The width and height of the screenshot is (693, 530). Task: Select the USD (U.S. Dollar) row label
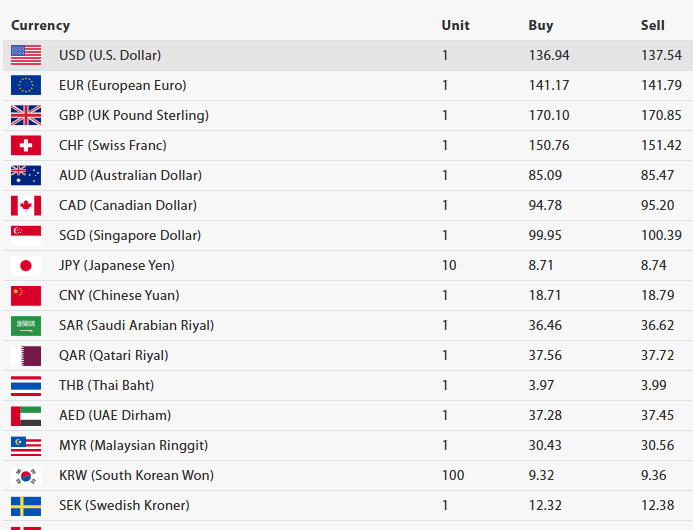[x=110, y=55]
